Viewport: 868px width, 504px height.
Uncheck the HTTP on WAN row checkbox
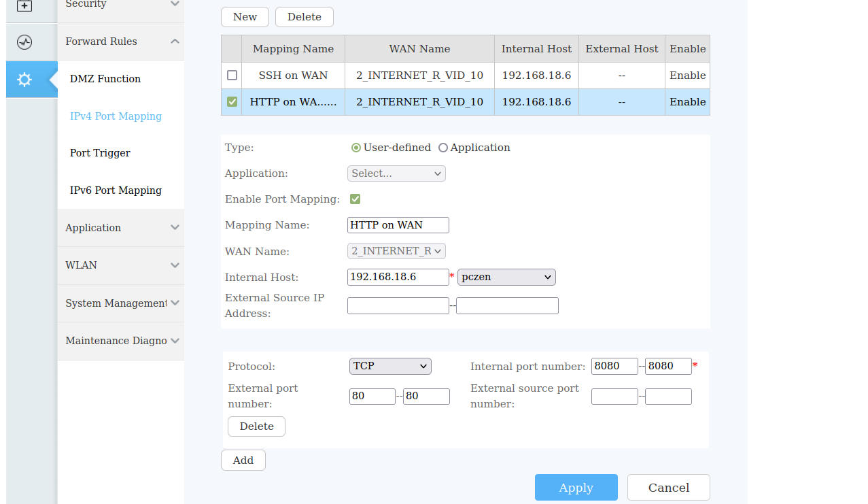232,102
